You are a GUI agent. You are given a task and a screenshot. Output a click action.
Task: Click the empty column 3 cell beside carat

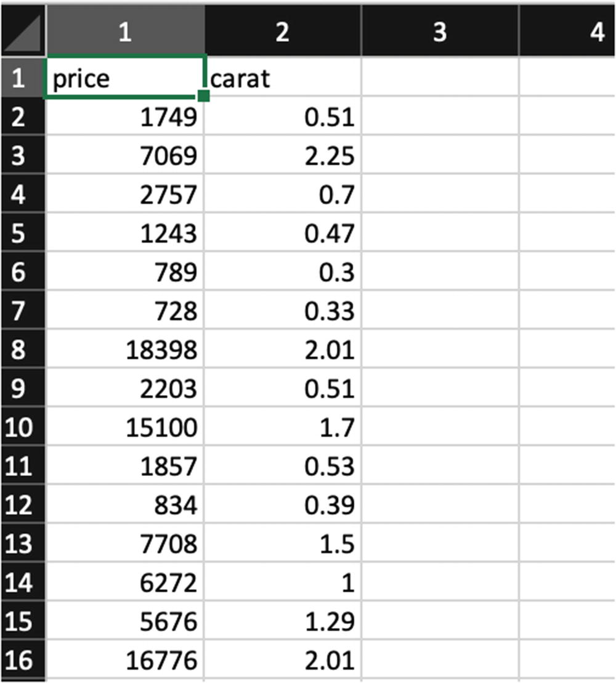click(x=439, y=78)
